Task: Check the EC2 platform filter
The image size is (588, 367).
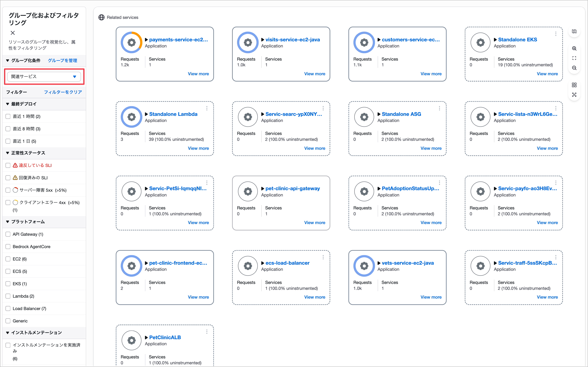Action: coord(8,259)
